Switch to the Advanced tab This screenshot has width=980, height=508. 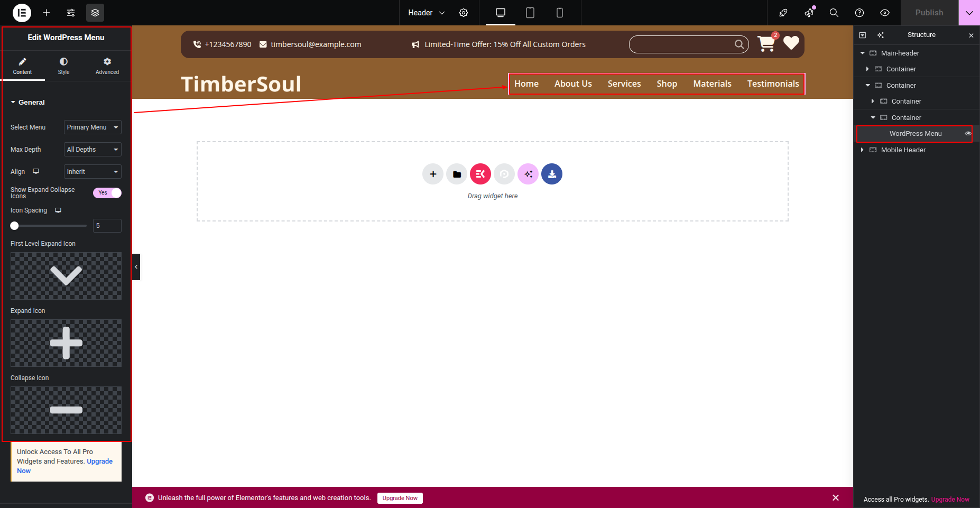[x=107, y=66]
